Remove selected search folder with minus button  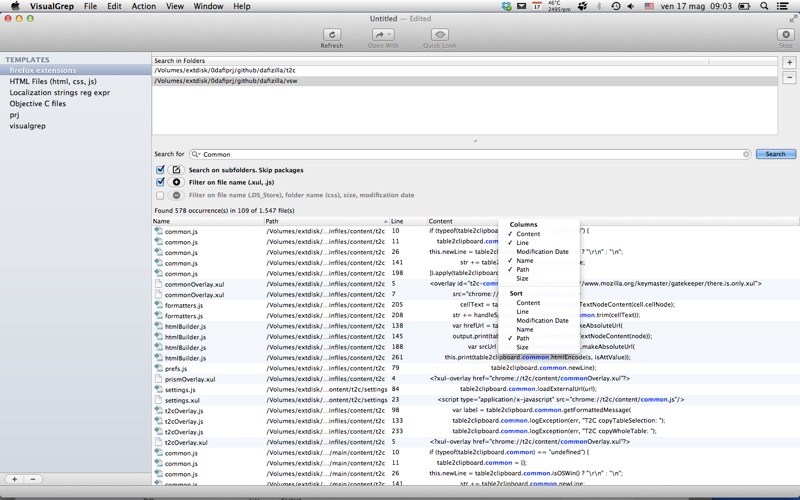(x=789, y=78)
